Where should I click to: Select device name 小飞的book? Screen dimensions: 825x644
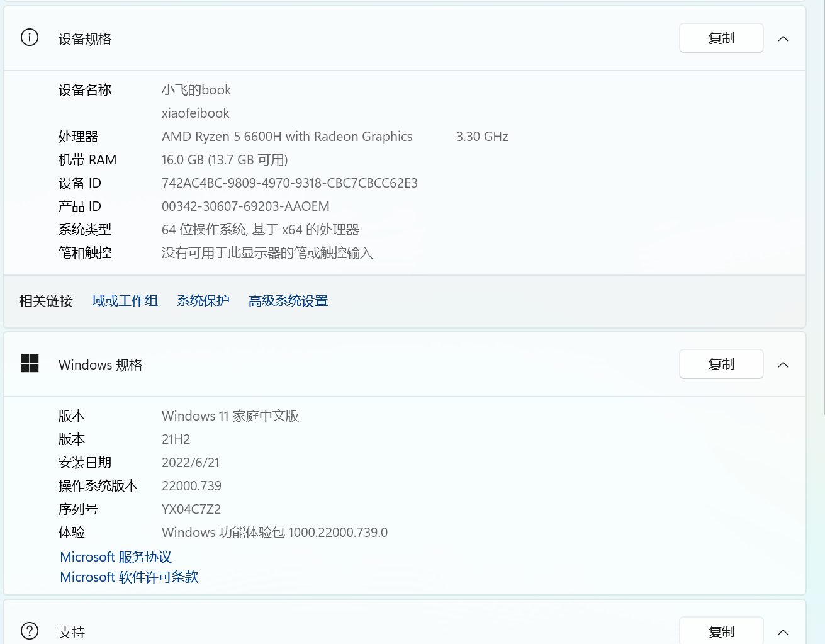tap(196, 90)
